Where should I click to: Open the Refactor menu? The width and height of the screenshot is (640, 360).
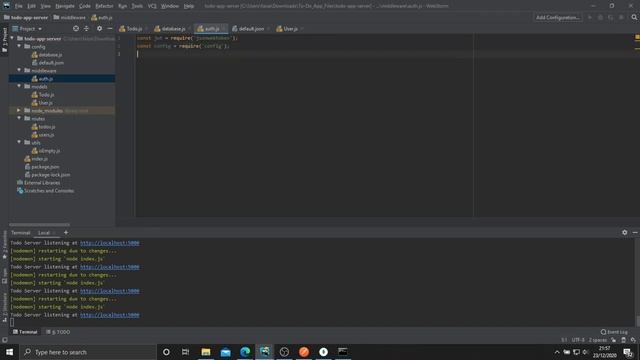104,6
